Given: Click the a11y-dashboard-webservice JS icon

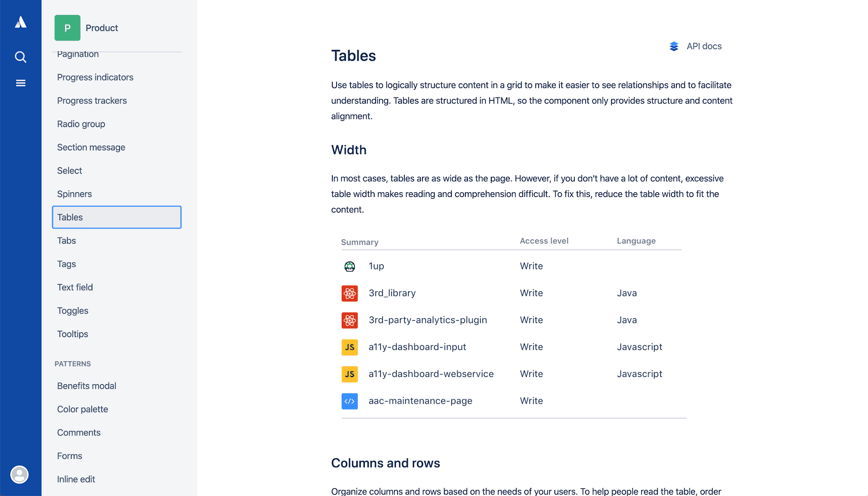Looking at the screenshot, I should (x=350, y=374).
